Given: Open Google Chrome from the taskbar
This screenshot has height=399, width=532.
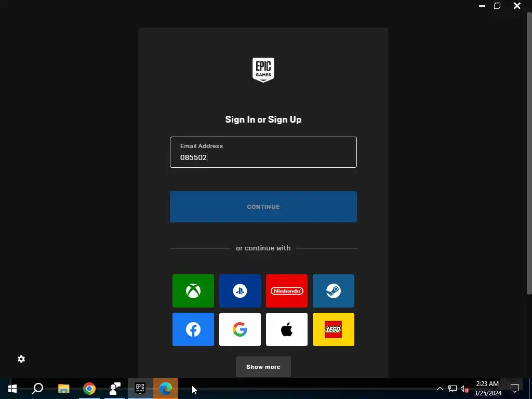Looking at the screenshot, I should [89, 389].
